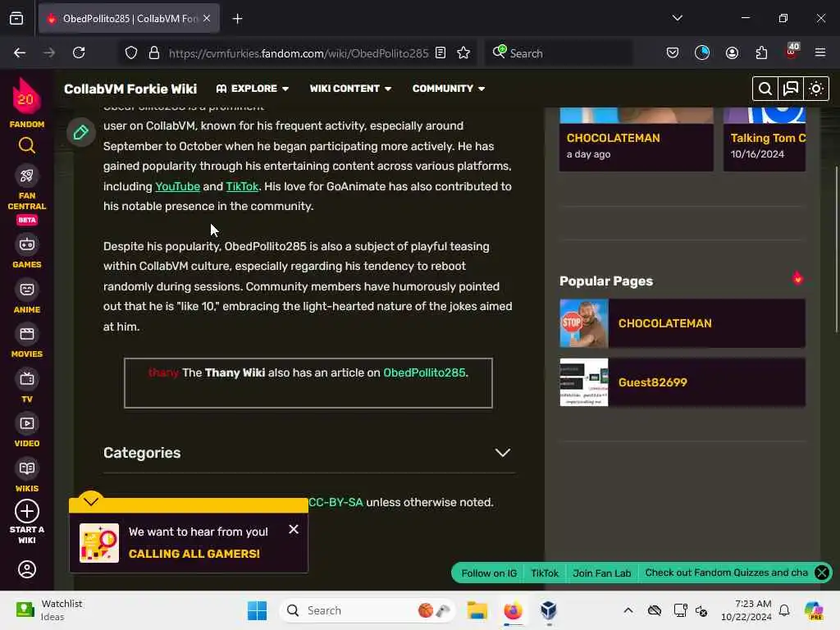Click the Fandom flame logo
Screen dimensions: 840x630
coord(26,97)
